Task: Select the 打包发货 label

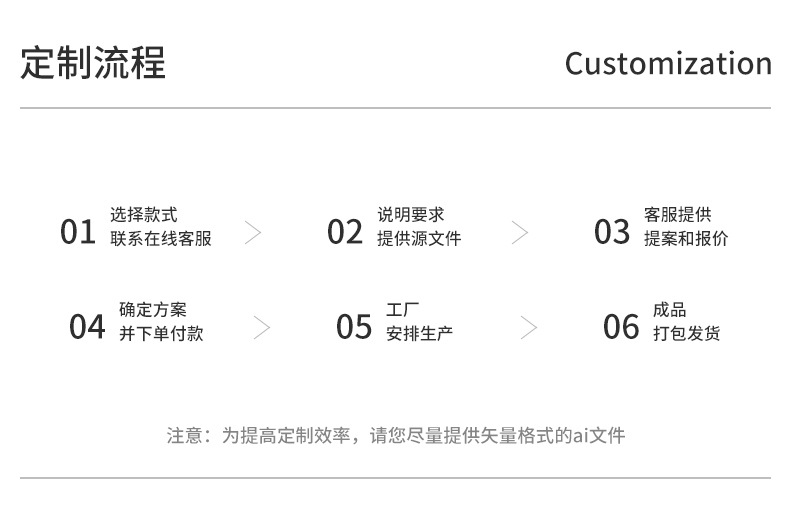Action: (x=686, y=334)
